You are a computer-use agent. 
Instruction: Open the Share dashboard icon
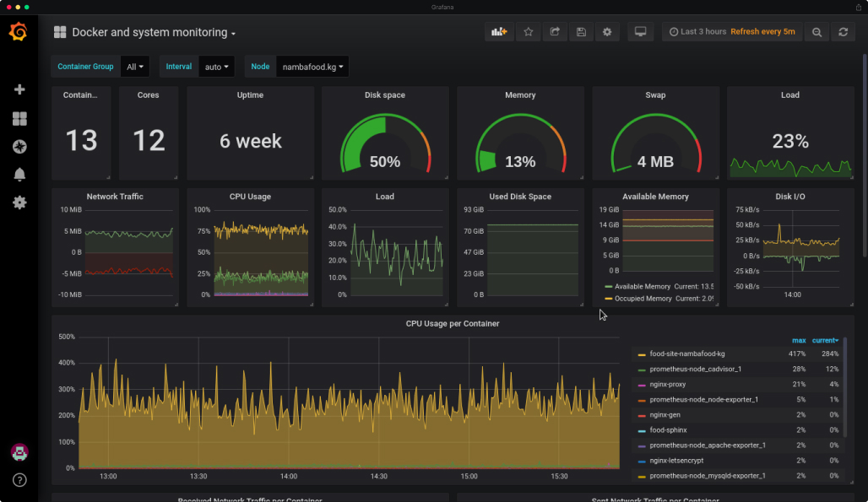555,31
